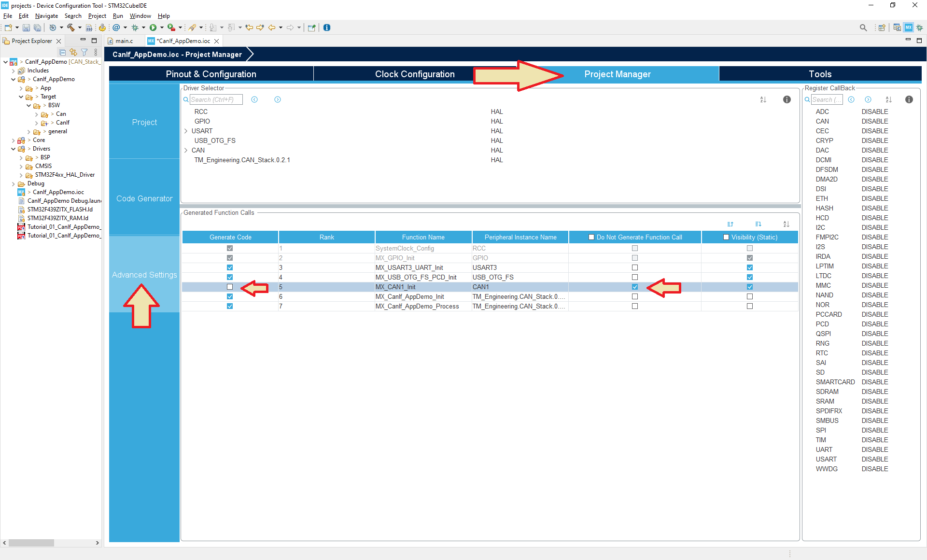Open the File menu
The width and height of the screenshot is (927, 560).
pyautogui.click(x=8, y=16)
